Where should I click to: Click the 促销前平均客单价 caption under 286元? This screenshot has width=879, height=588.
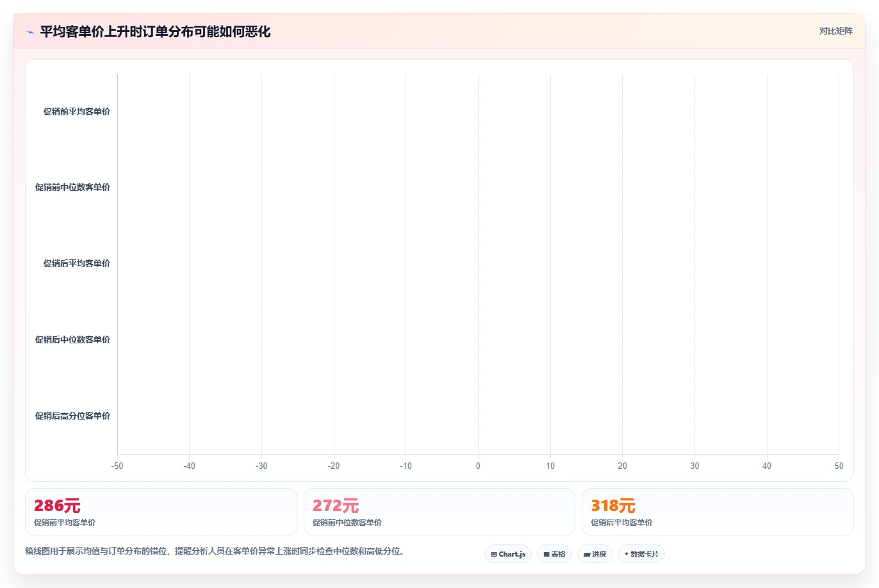[65, 523]
